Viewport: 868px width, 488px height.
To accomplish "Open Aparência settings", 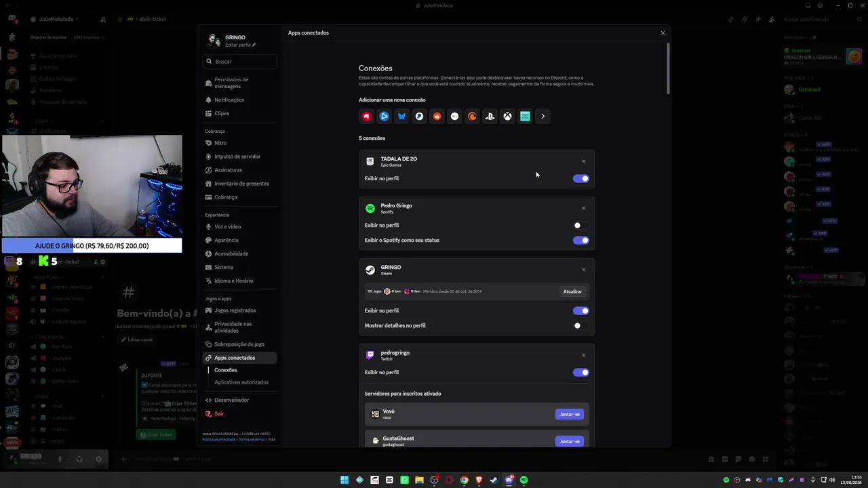I will [x=240, y=241].
